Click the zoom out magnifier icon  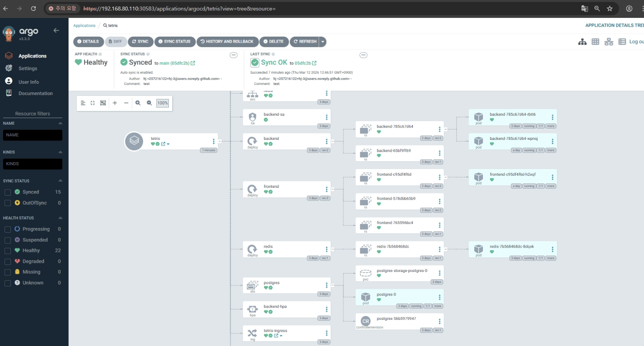pos(149,103)
